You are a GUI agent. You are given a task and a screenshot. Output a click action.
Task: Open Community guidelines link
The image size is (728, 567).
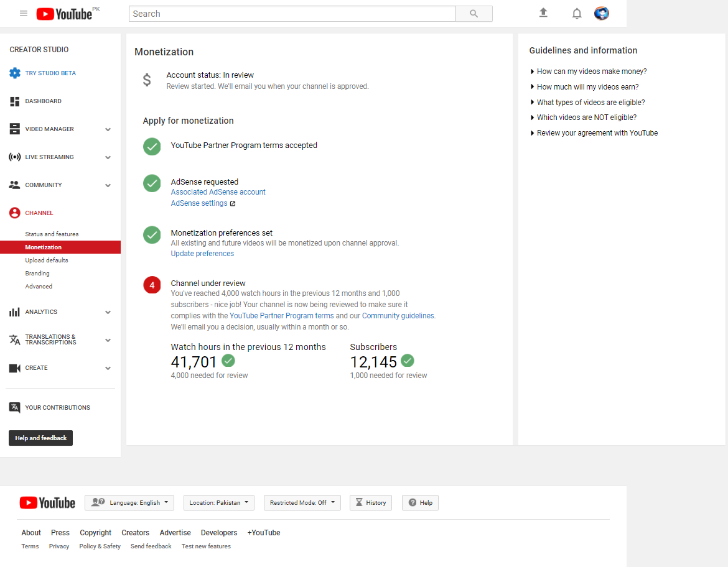coord(398,315)
